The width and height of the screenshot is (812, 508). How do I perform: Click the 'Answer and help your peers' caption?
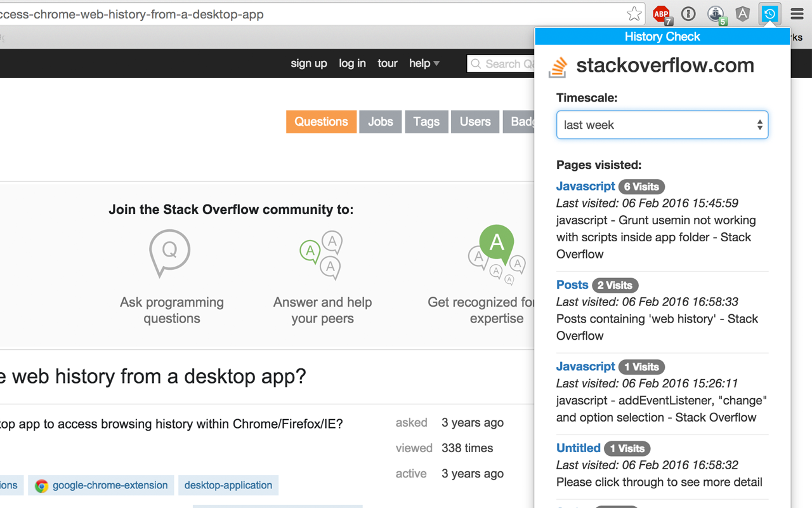pos(322,311)
